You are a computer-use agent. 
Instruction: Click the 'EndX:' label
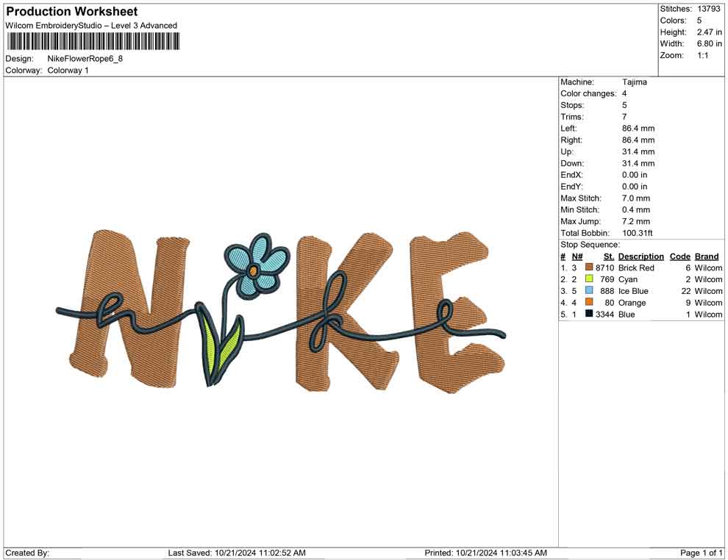point(571,175)
